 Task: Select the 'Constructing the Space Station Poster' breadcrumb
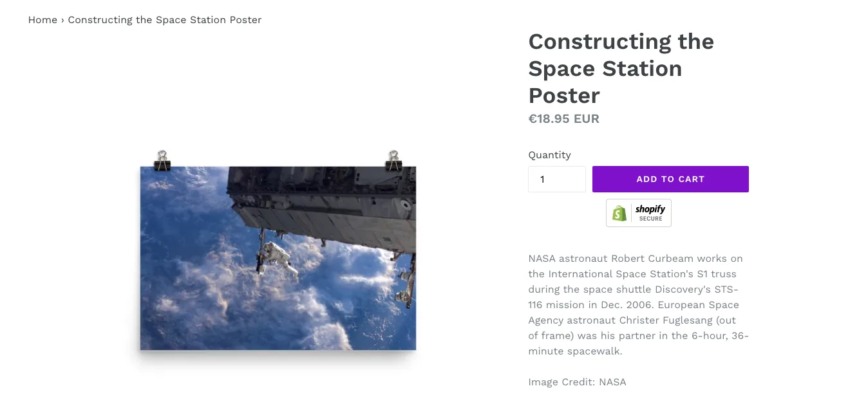[164, 19]
